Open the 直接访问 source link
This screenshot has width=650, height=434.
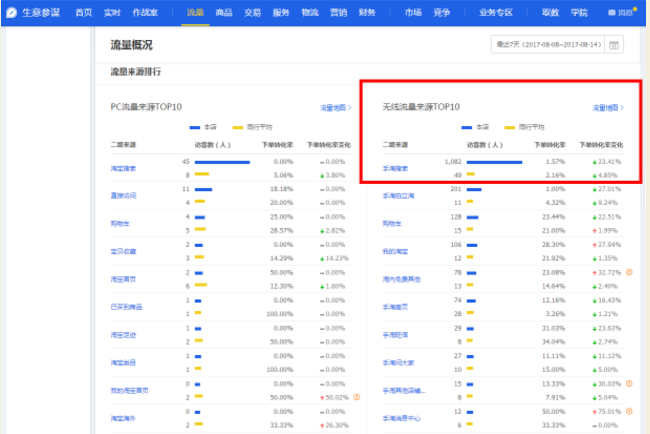coord(123,196)
